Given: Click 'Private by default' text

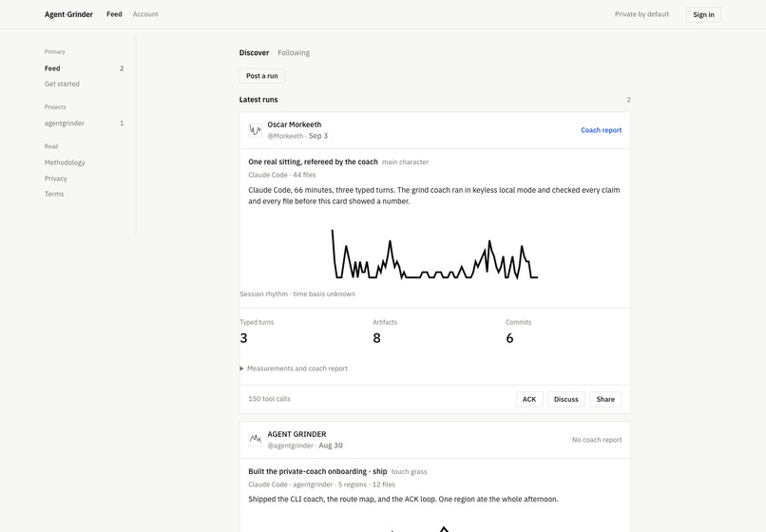Looking at the screenshot, I should point(642,14).
